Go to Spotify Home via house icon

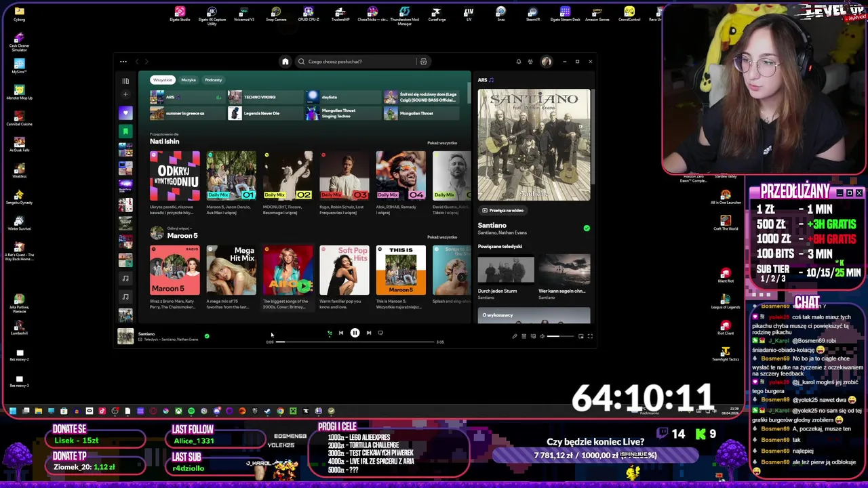[285, 62]
